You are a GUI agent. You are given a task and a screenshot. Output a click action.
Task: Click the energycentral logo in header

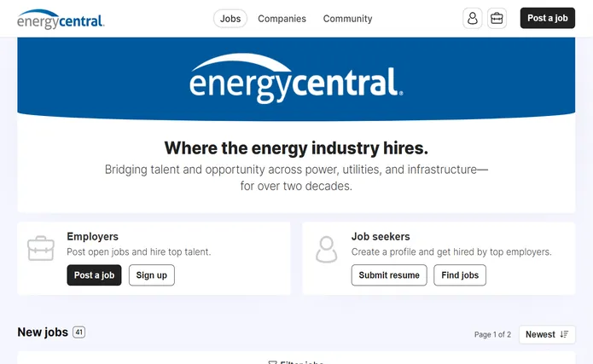pyautogui.click(x=61, y=20)
